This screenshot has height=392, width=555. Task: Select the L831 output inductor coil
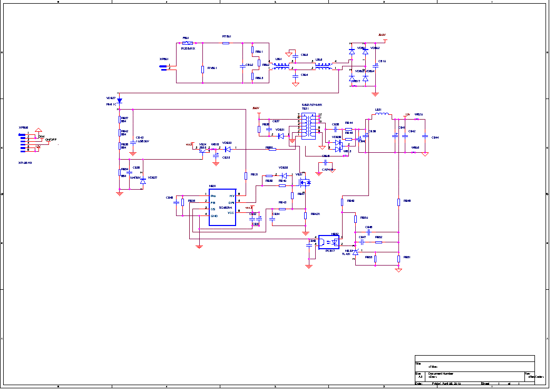382,114
